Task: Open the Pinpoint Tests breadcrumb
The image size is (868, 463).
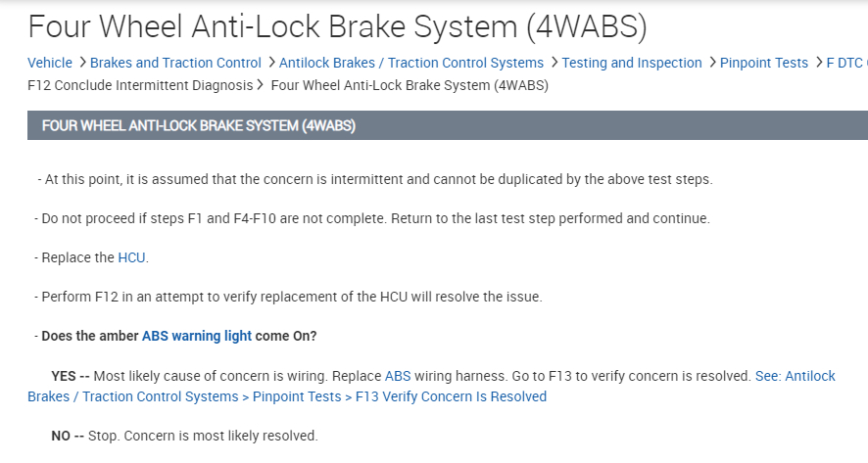Action: pos(764,63)
